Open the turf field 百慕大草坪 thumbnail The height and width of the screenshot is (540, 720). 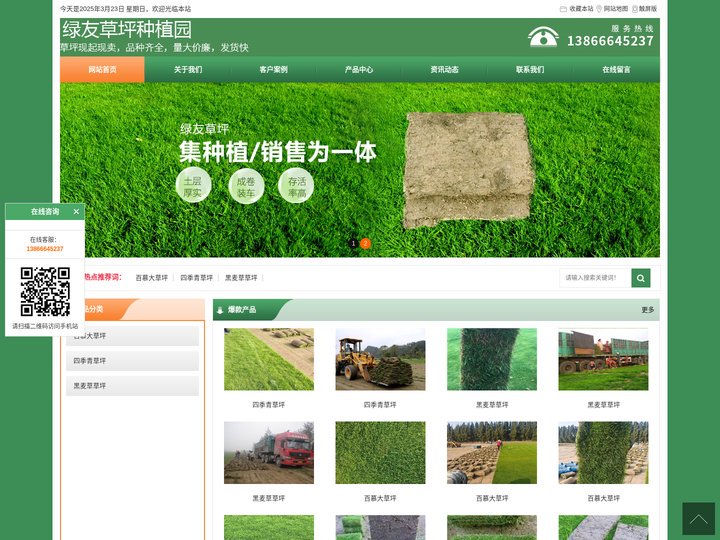click(492, 452)
